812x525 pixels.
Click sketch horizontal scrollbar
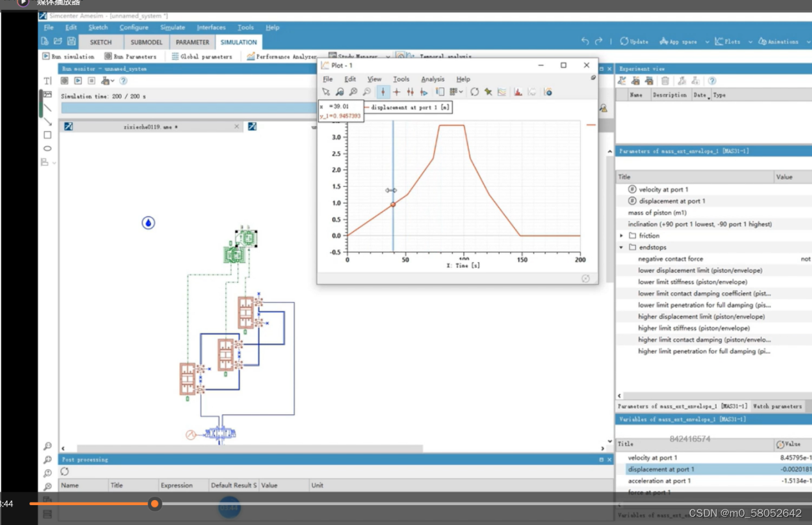tap(250, 448)
